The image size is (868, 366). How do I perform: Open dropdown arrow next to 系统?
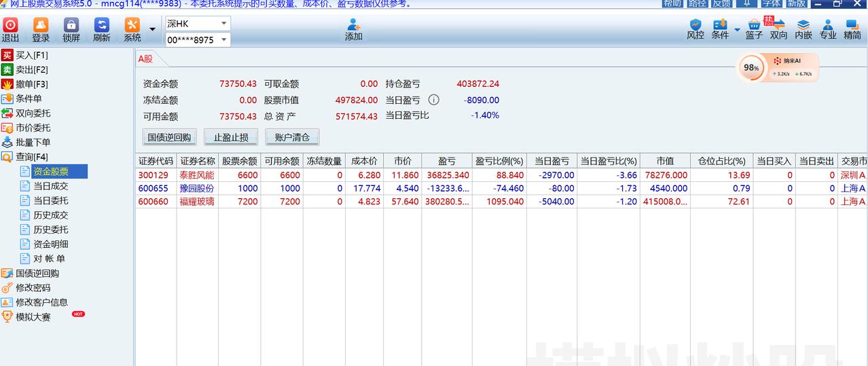[x=152, y=29]
